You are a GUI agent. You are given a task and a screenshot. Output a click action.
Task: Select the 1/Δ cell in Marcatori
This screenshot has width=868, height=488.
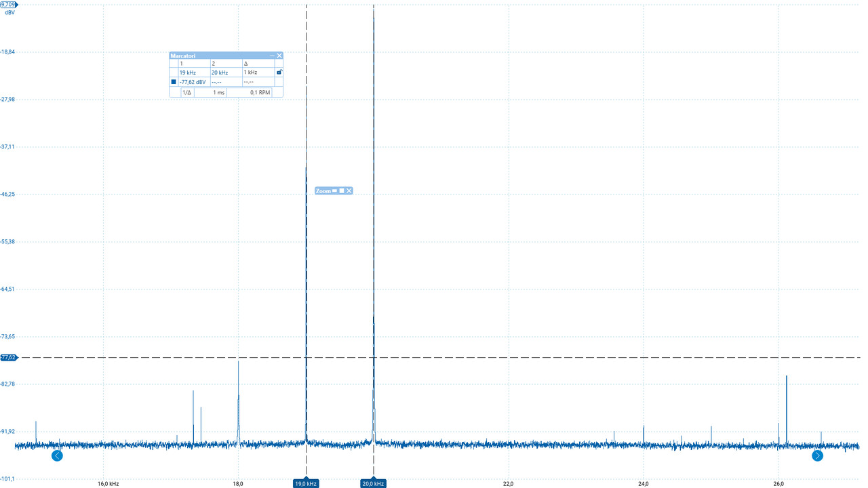pyautogui.click(x=187, y=92)
